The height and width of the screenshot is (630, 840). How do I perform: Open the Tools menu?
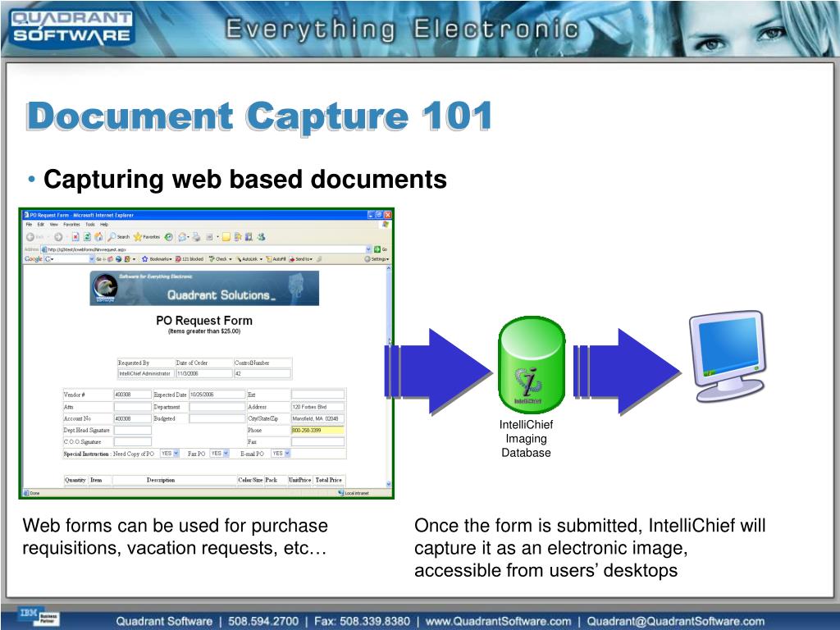[x=90, y=225]
